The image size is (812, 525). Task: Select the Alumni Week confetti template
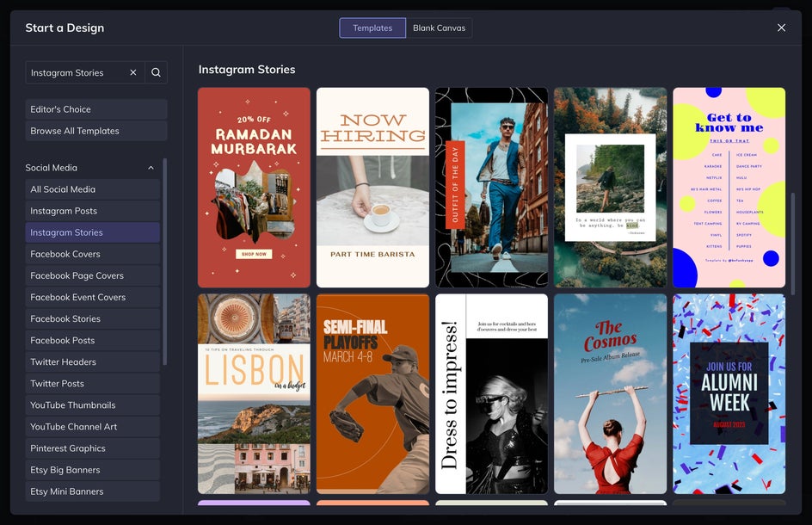pyautogui.click(x=729, y=393)
